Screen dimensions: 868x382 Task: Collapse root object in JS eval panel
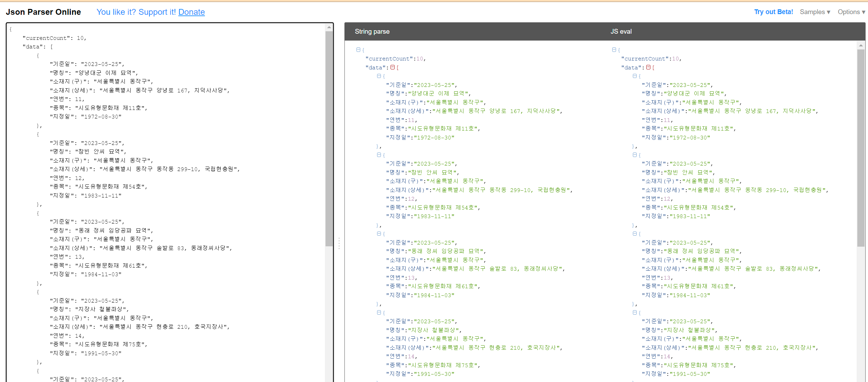pyautogui.click(x=614, y=50)
